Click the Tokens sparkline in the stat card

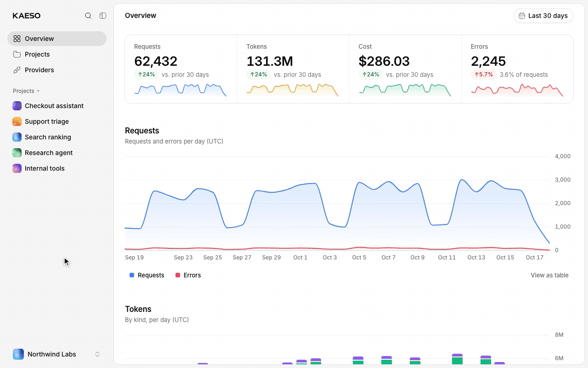coord(292,90)
